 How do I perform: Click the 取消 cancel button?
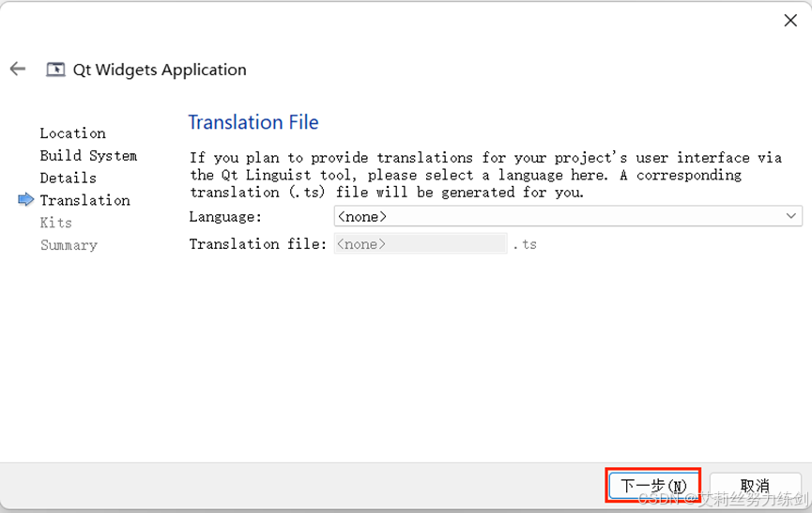tap(755, 486)
